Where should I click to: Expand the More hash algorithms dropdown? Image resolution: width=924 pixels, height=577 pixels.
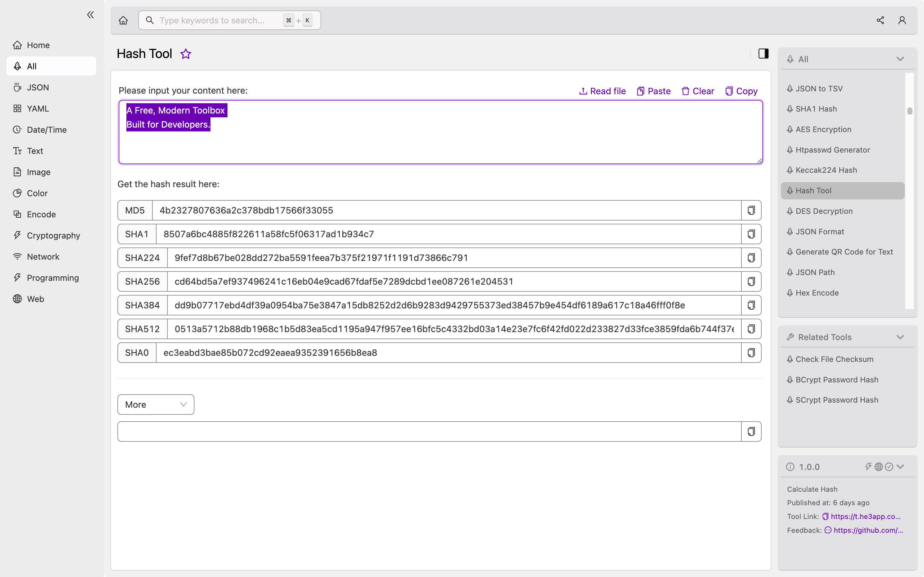click(x=156, y=404)
